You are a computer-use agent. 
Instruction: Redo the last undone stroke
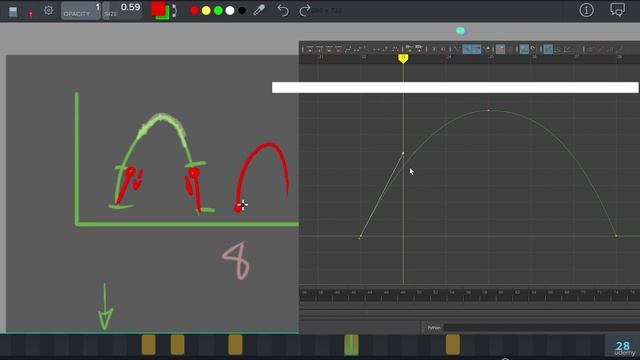tap(304, 10)
